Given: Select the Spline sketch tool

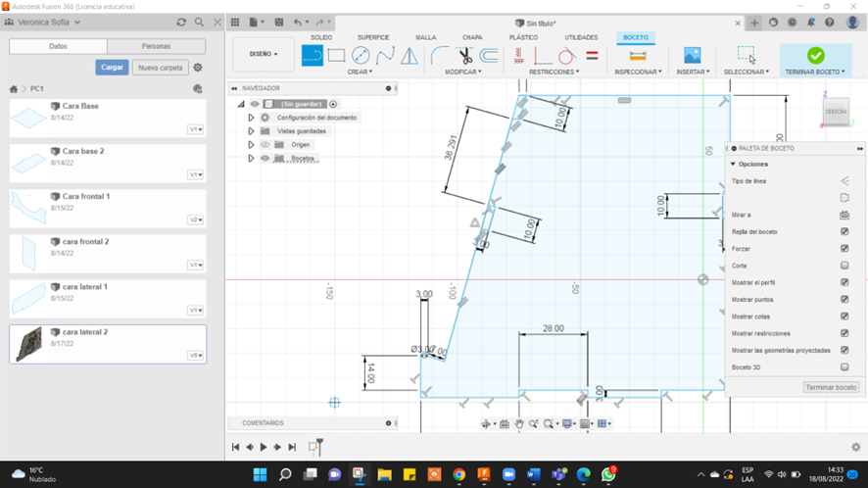Looking at the screenshot, I should pos(385,56).
